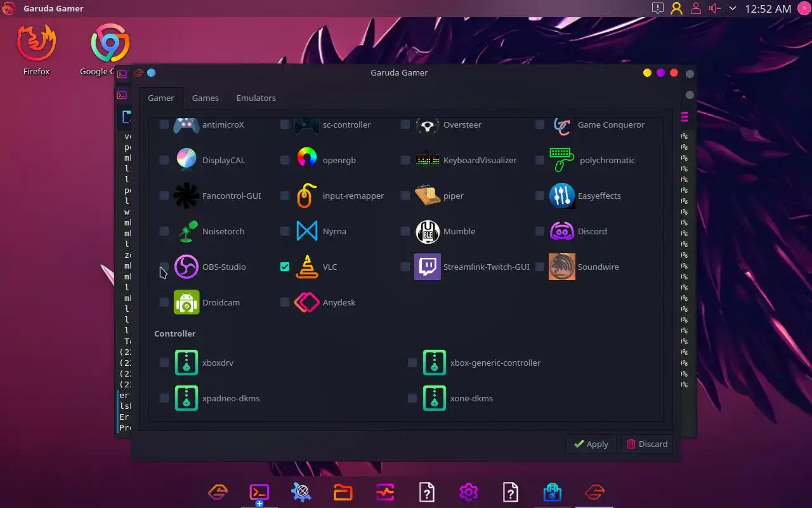The width and height of the screenshot is (812, 508).
Task: Click the Game Conqueror icon
Action: [562, 125]
